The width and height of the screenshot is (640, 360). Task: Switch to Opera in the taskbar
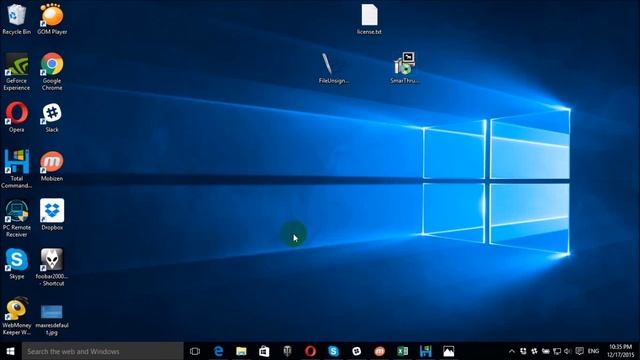point(310,351)
